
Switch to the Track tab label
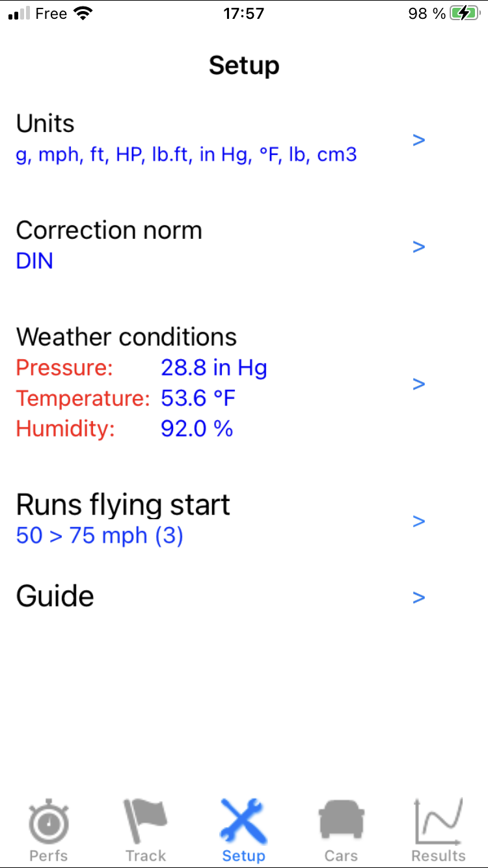tap(146, 856)
